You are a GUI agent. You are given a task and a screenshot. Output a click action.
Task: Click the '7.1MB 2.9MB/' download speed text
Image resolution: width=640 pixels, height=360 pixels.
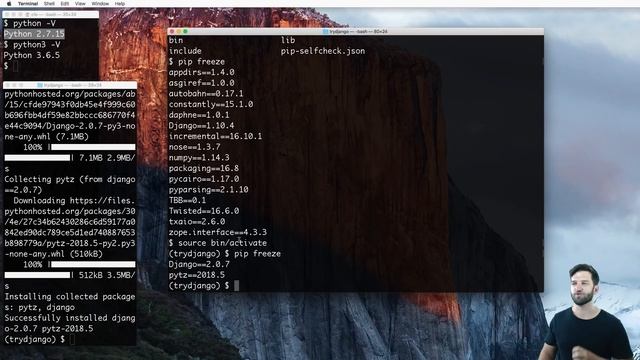pos(107,158)
